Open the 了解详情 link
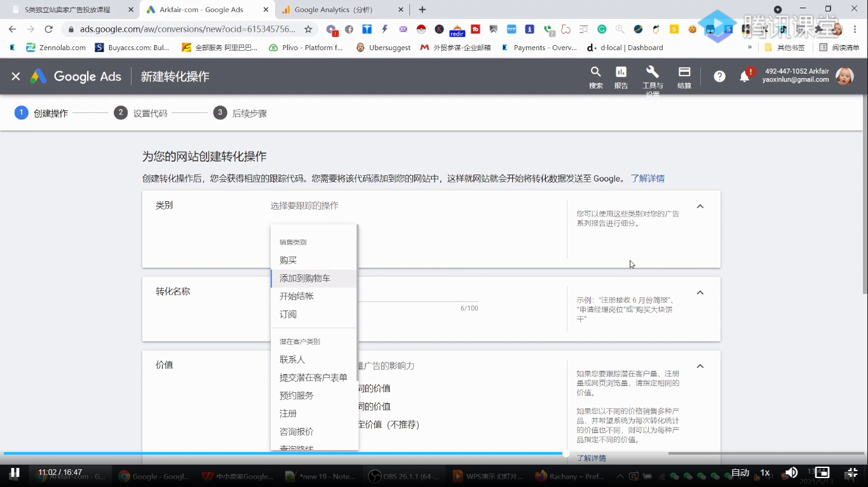 [x=648, y=178]
